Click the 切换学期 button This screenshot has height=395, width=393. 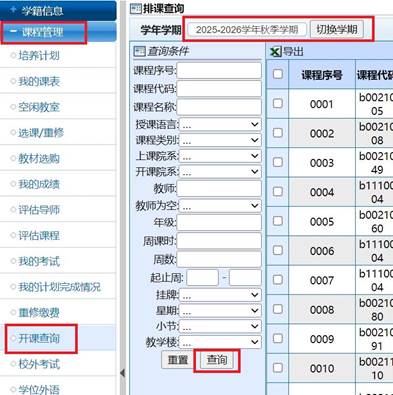point(337,29)
